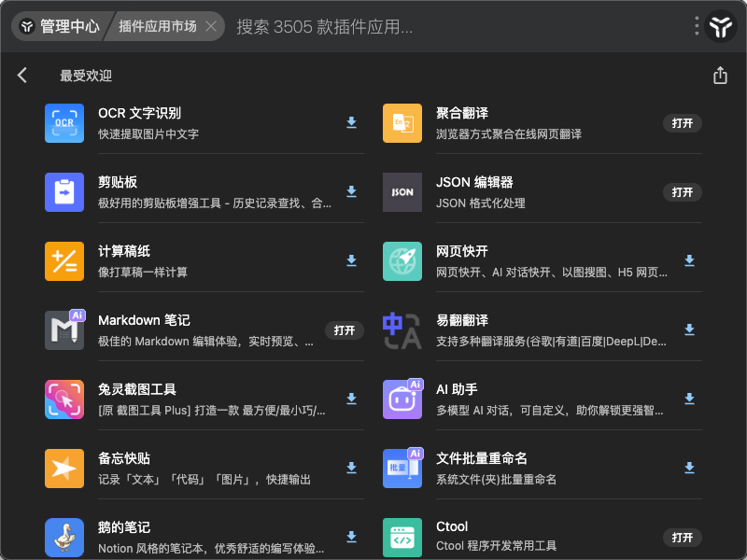Select the Ctool title text
Screen dimensions: 747x560
[x=452, y=526]
